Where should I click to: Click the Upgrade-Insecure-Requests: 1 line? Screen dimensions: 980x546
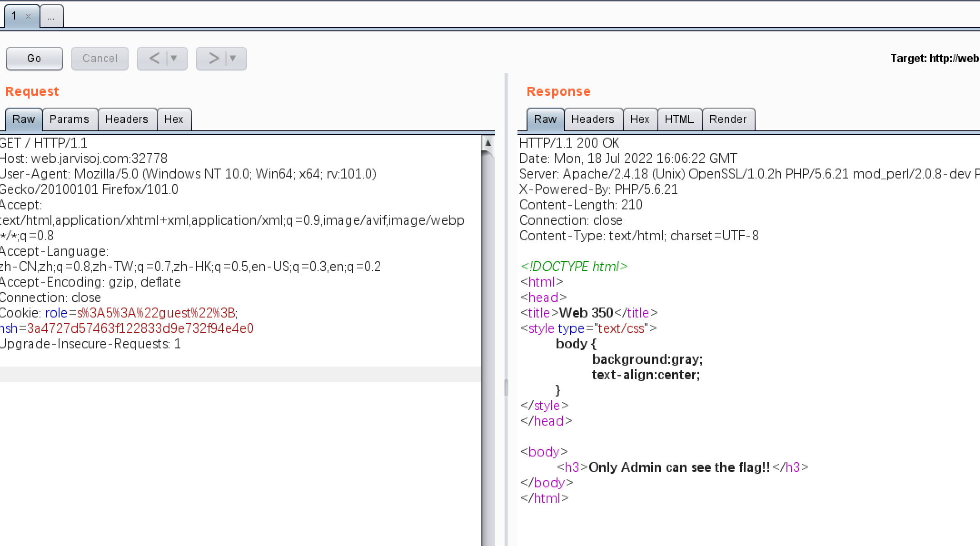pos(90,344)
